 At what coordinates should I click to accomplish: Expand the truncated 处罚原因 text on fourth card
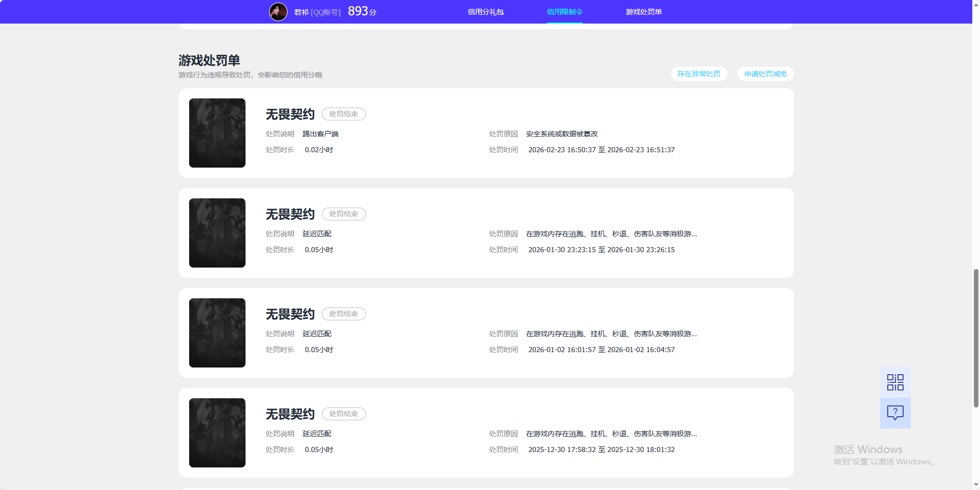(610, 434)
